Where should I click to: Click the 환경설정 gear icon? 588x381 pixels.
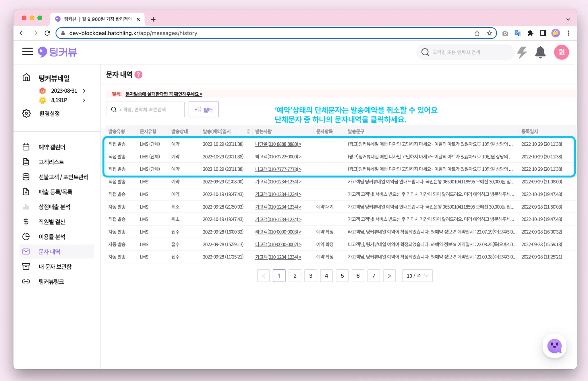coord(26,113)
